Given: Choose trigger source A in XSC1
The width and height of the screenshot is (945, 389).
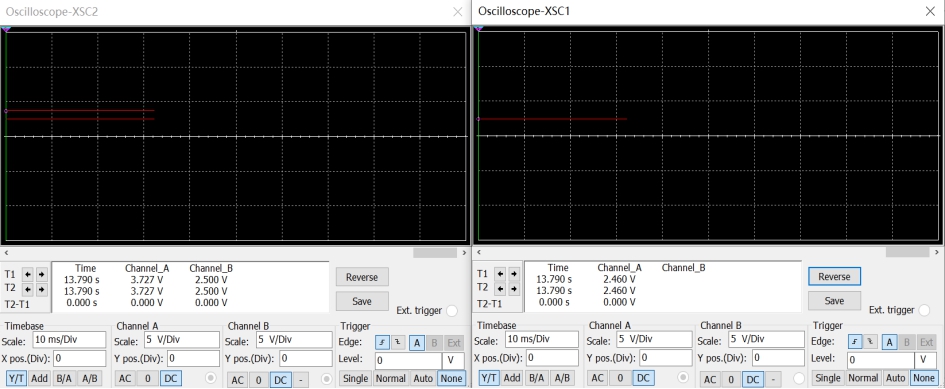Looking at the screenshot, I should (x=889, y=342).
